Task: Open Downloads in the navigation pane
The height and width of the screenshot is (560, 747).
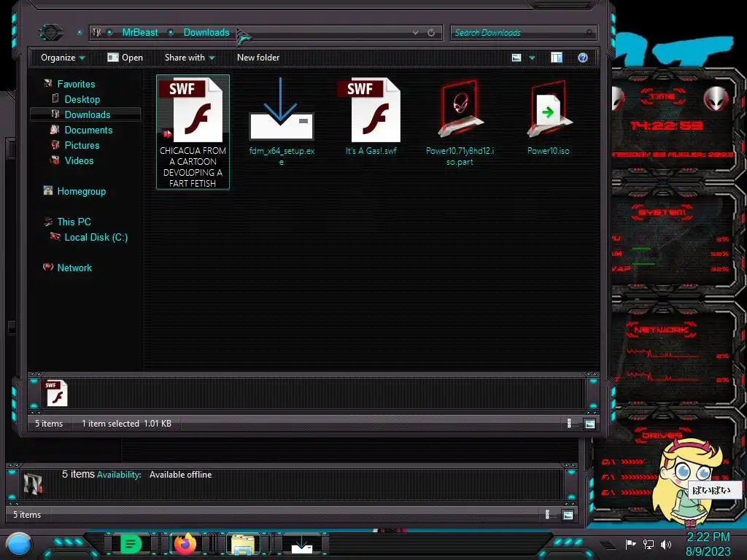Action: tap(86, 114)
